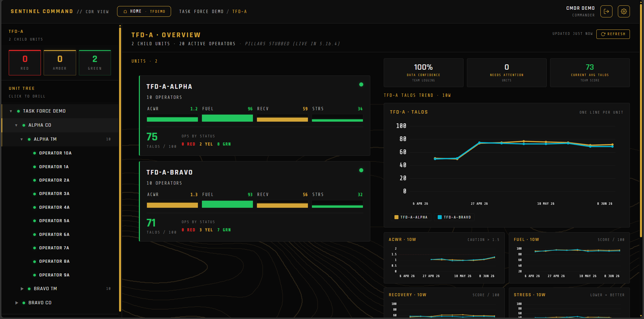Collapse Alpha Co tree arrow
Screen dimensions: 644x319
click(x=16, y=125)
